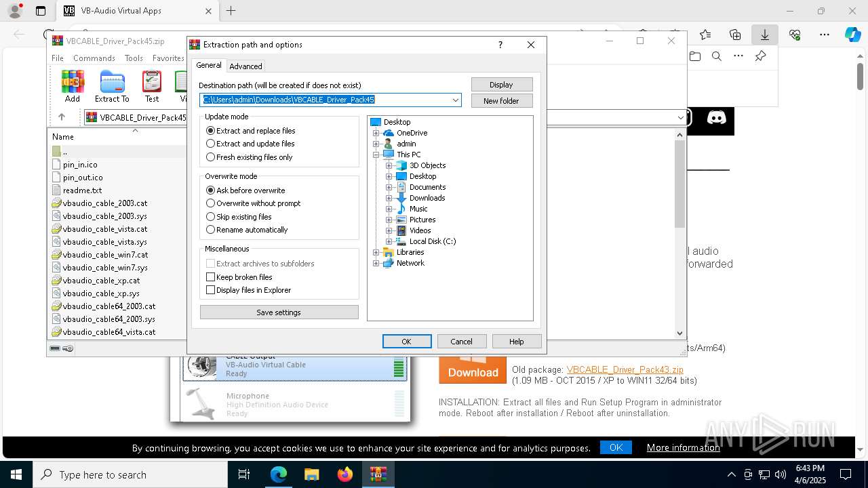
Task: Enable Keep broken files checkbox
Action: coord(239,277)
